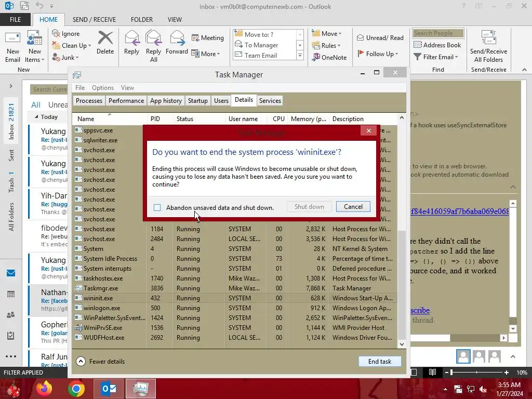Select the System Idle Process row
The image size is (532, 399).
pyautogui.click(x=234, y=259)
